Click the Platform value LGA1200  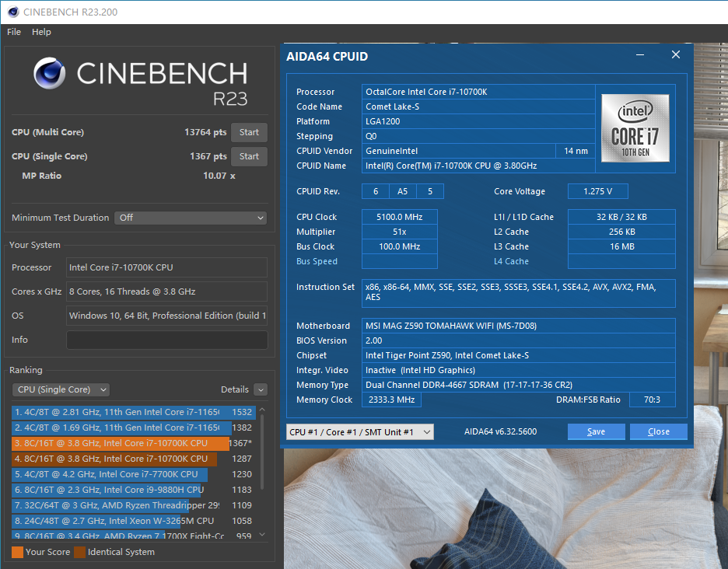pos(478,121)
